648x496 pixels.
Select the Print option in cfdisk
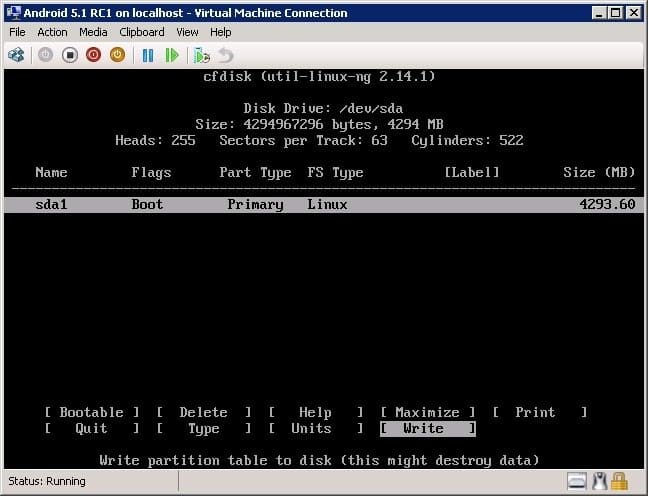(x=540, y=413)
